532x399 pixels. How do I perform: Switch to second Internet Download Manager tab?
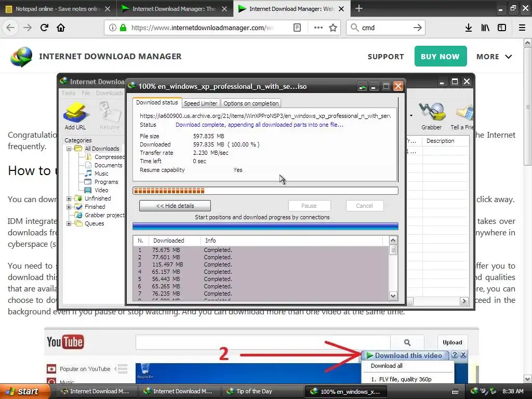click(175, 8)
